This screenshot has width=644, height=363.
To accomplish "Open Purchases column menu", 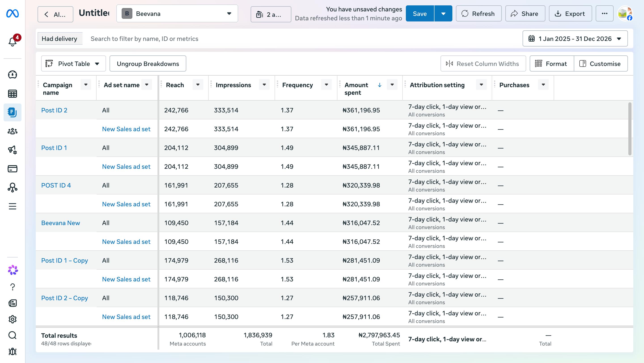I will pos(544,85).
